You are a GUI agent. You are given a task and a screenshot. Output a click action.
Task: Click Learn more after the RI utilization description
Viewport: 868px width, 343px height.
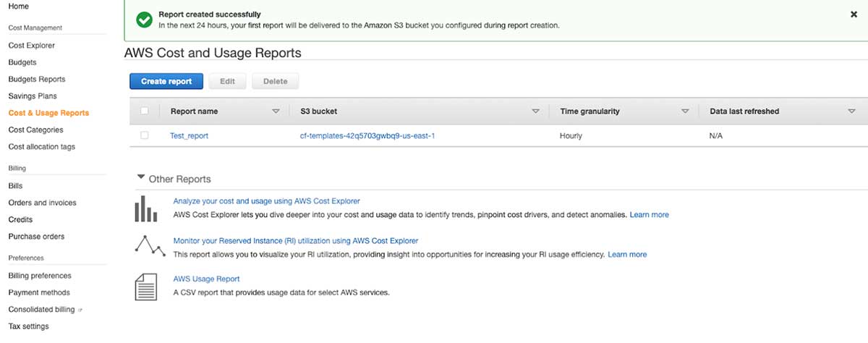(x=627, y=255)
